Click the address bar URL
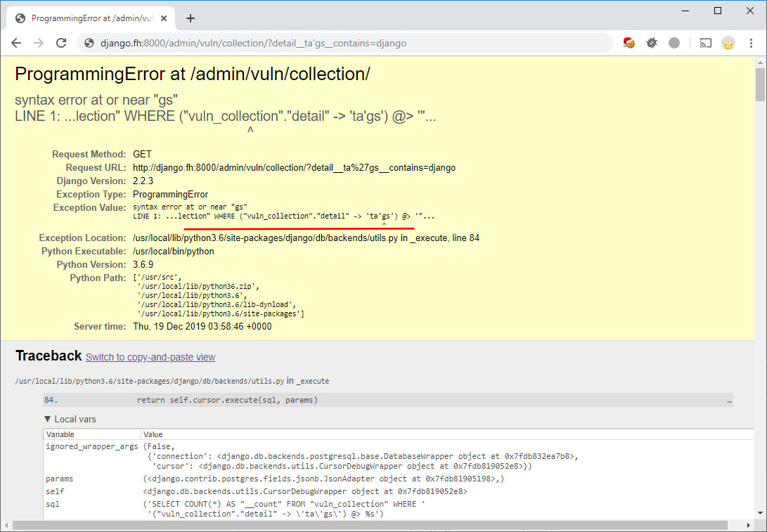The image size is (767, 532). (x=253, y=43)
